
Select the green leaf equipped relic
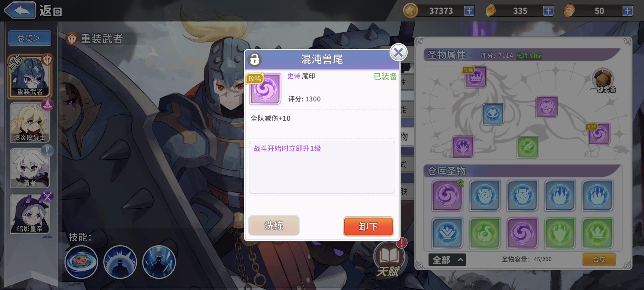[528, 147]
